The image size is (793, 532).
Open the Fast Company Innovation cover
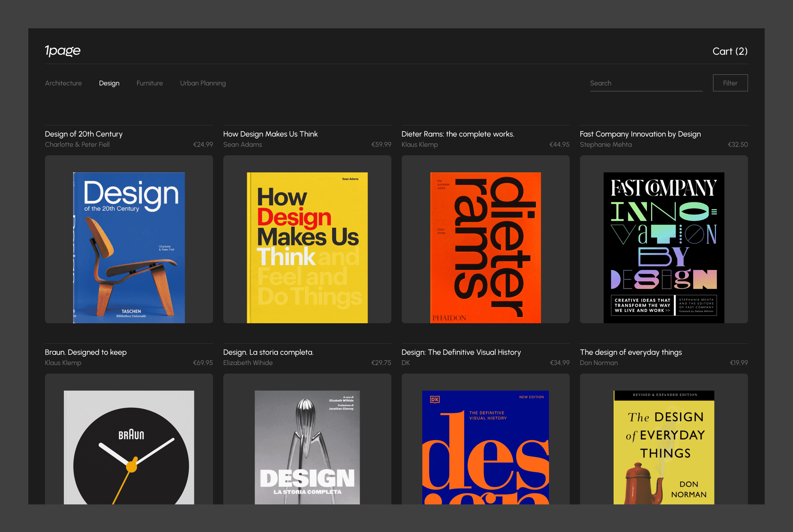663,247
